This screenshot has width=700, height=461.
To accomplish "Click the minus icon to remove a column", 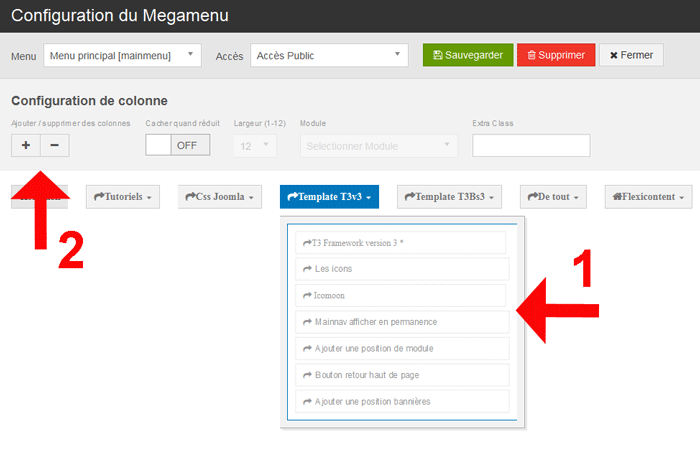I will point(54,145).
